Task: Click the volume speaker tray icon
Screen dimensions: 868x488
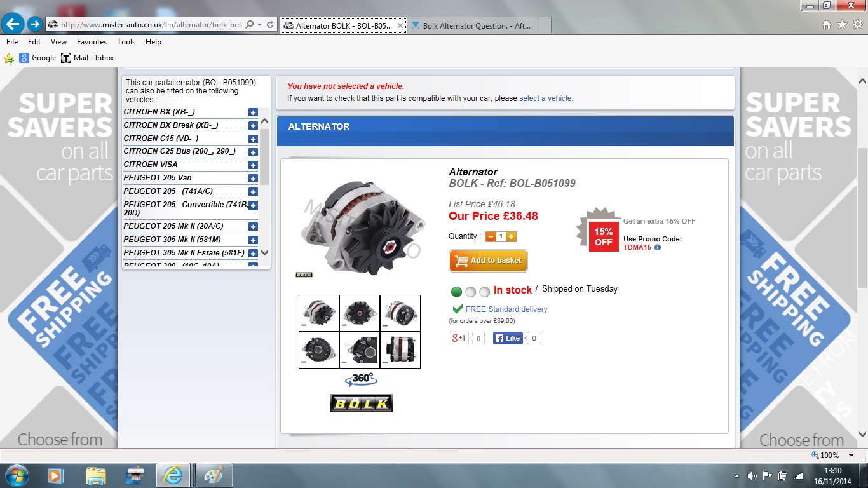Action: tap(752, 475)
